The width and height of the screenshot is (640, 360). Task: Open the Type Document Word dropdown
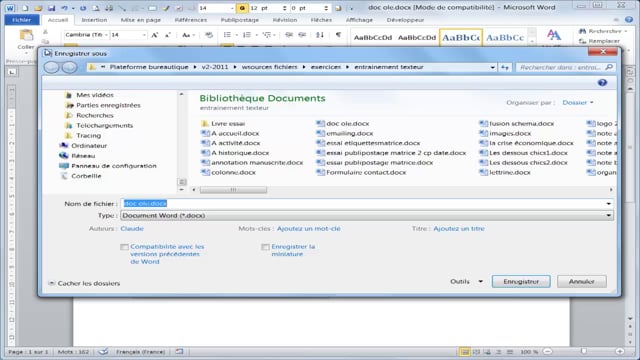[x=367, y=216]
